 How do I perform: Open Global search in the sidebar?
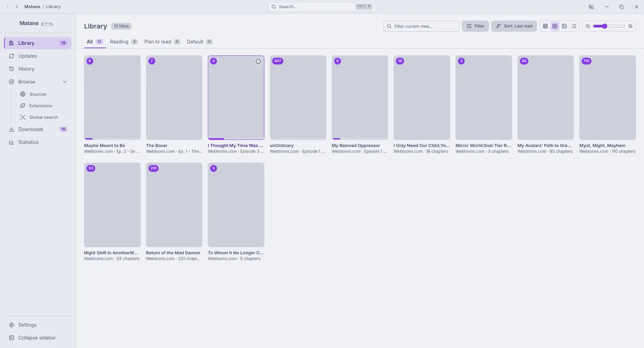pyautogui.click(x=43, y=117)
